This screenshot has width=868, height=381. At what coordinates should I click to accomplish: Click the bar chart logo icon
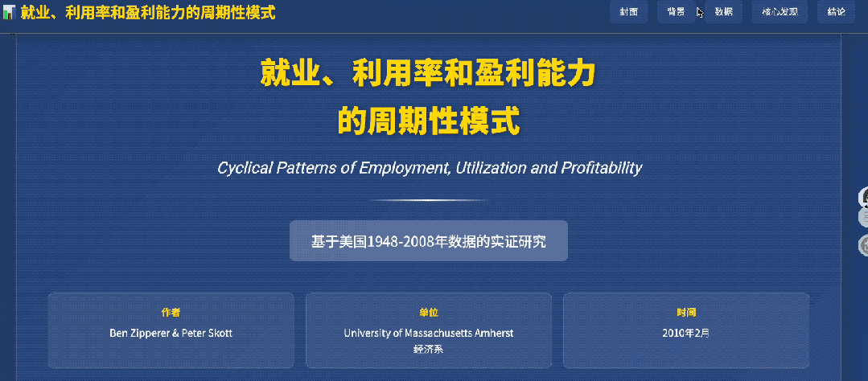coord(9,14)
